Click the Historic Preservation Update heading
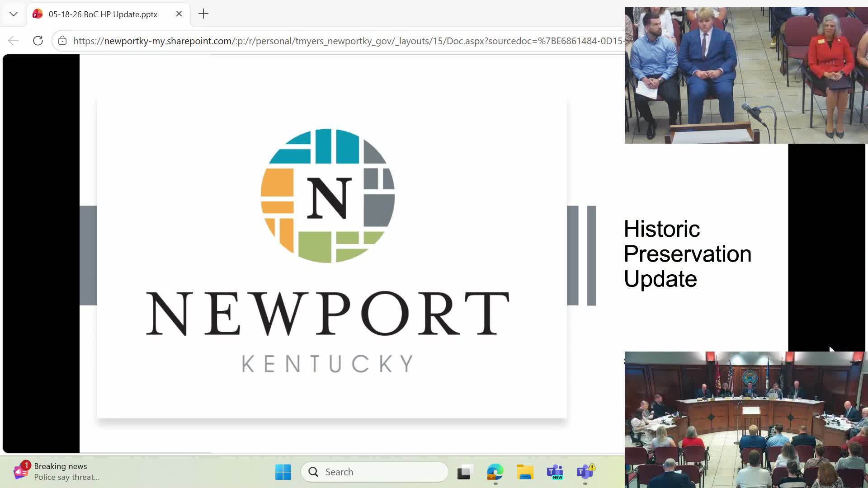This screenshot has height=488, width=868. [x=688, y=254]
